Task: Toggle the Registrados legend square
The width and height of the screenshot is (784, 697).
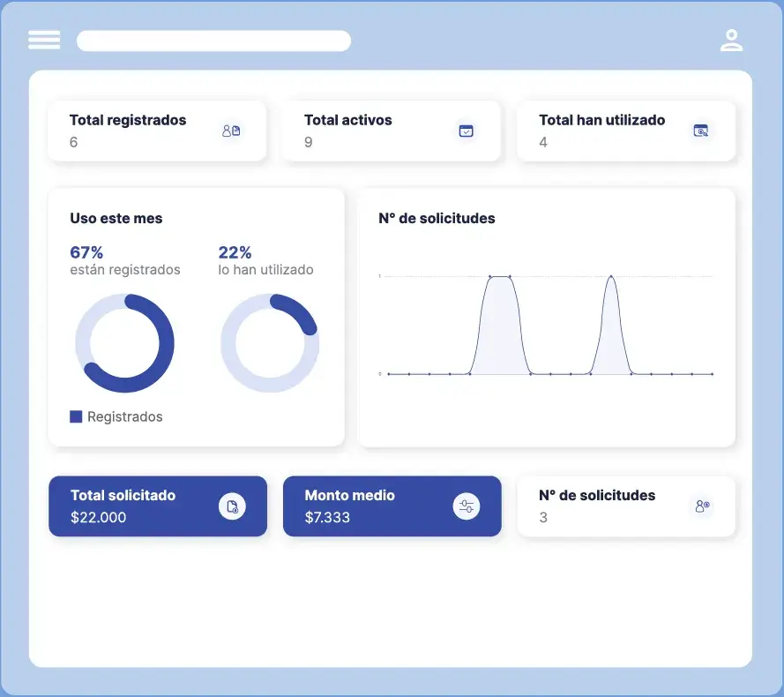Action: [76, 416]
